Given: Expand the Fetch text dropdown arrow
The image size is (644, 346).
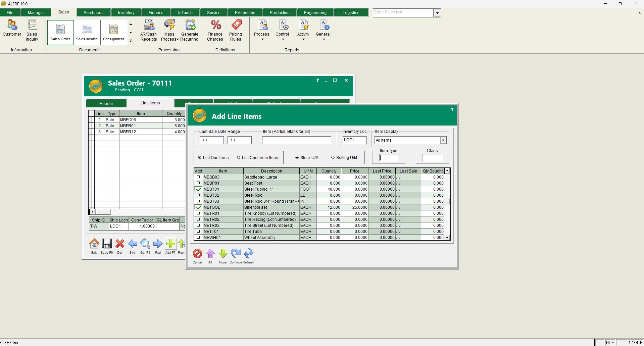Looking at the screenshot, I should (x=437, y=13).
